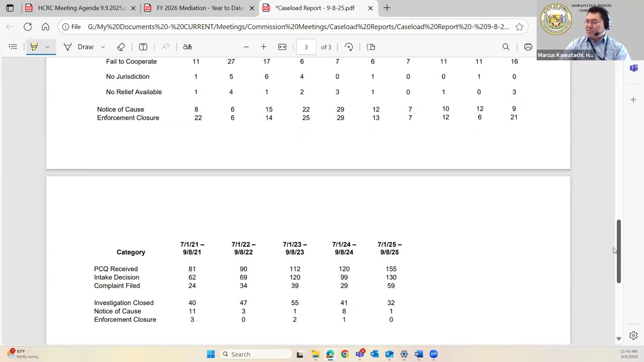Toggle fit to width view

[282, 47]
